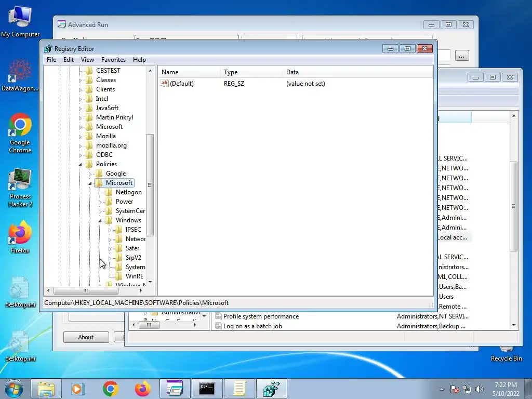This screenshot has height=399, width=532.
Task: Click the Type column header
Action: point(251,72)
